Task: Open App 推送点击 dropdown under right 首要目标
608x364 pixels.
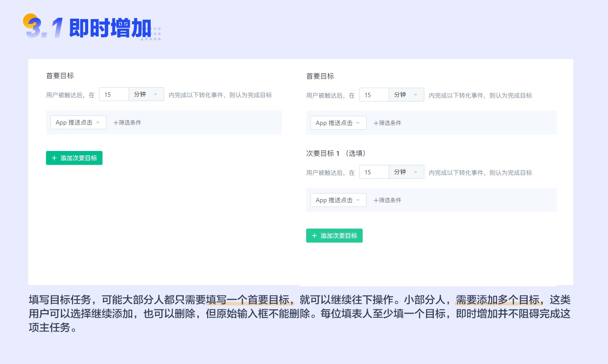Action: 338,123
